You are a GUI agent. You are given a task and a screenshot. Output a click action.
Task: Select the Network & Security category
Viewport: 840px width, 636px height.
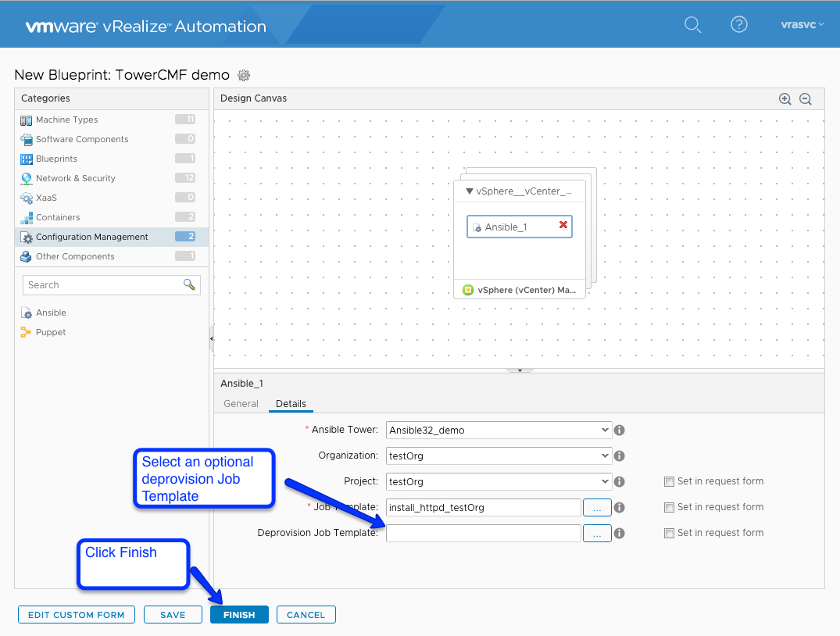[x=112, y=178]
